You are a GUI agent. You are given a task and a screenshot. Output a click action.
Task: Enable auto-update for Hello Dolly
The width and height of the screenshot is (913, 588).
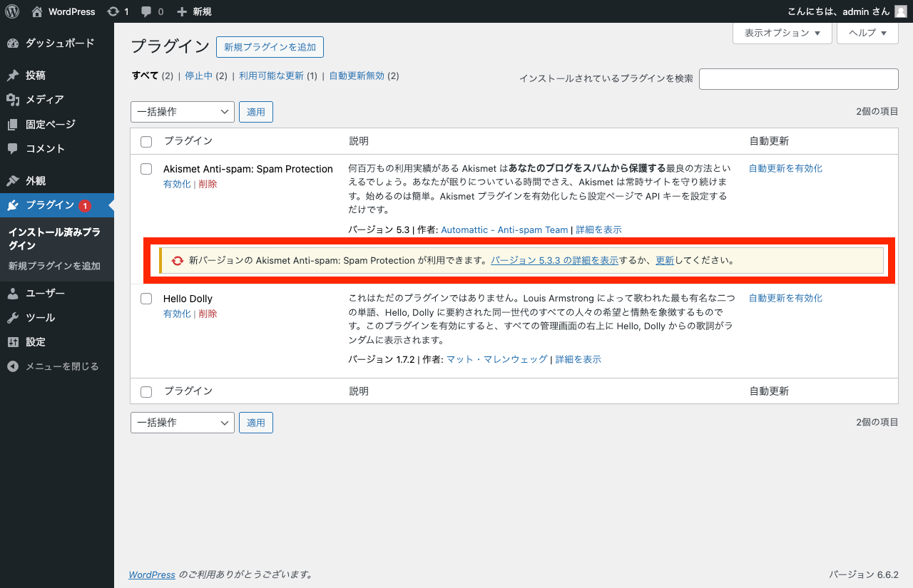[x=785, y=298]
